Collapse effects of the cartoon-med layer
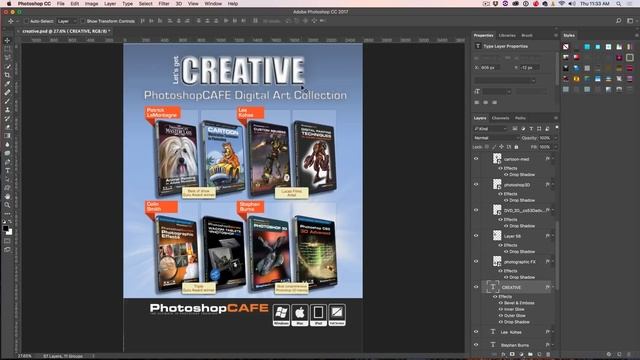This screenshot has height=360, width=640. 553,159
